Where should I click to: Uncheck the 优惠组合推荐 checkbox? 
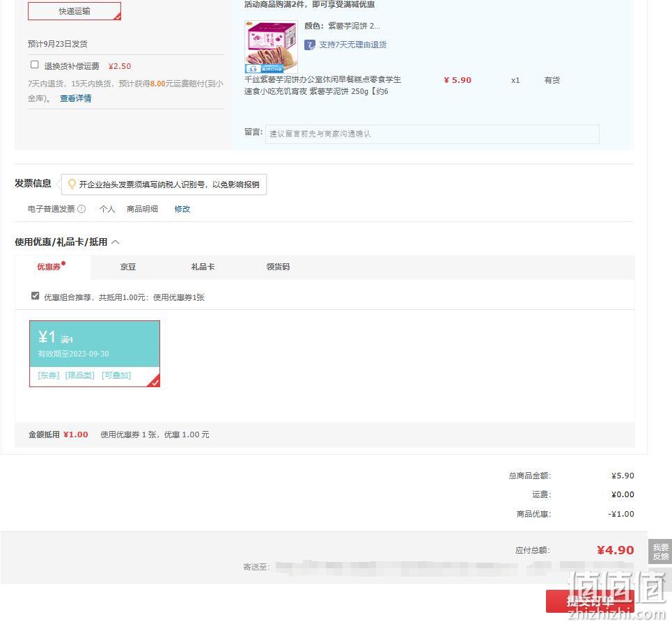click(x=35, y=296)
